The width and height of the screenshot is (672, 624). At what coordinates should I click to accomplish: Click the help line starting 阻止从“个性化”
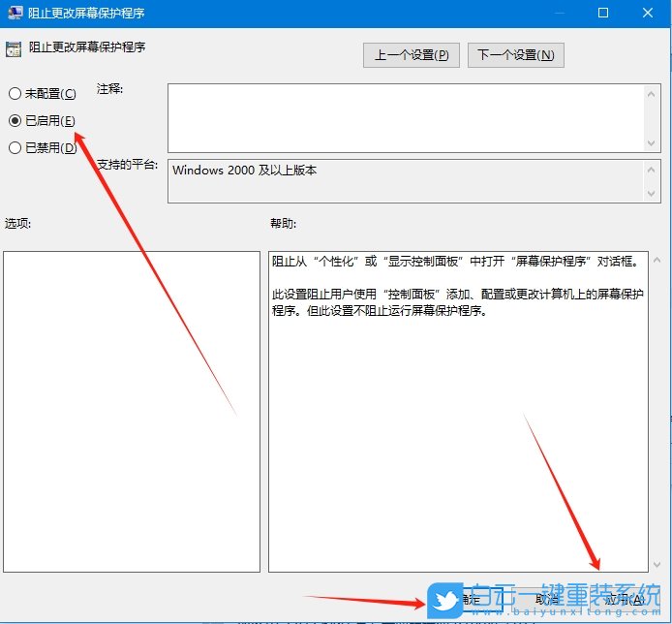point(455,261)
